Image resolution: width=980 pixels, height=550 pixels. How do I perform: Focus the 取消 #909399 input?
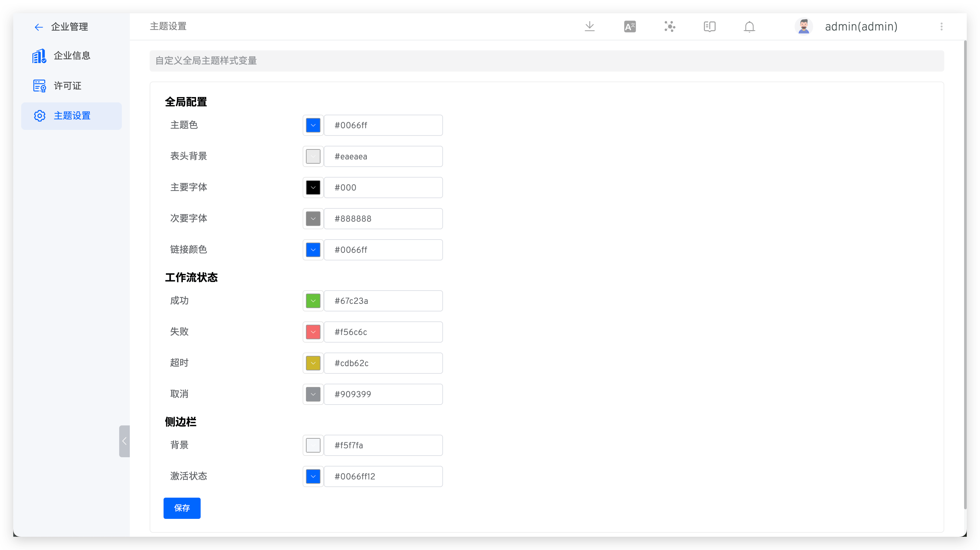coord(383,394)
